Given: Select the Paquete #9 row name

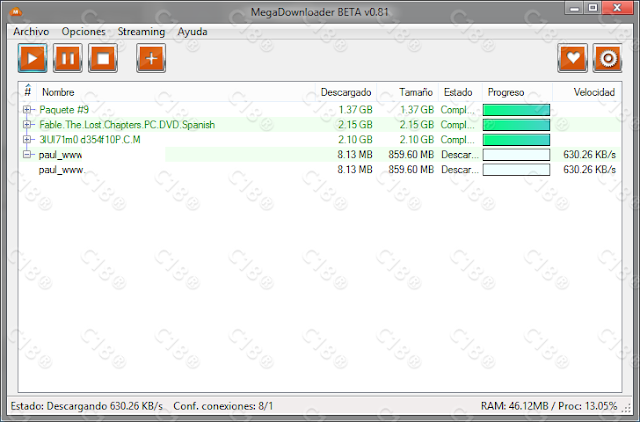Looking at the screenshot, I should click(x=64, y=110).
